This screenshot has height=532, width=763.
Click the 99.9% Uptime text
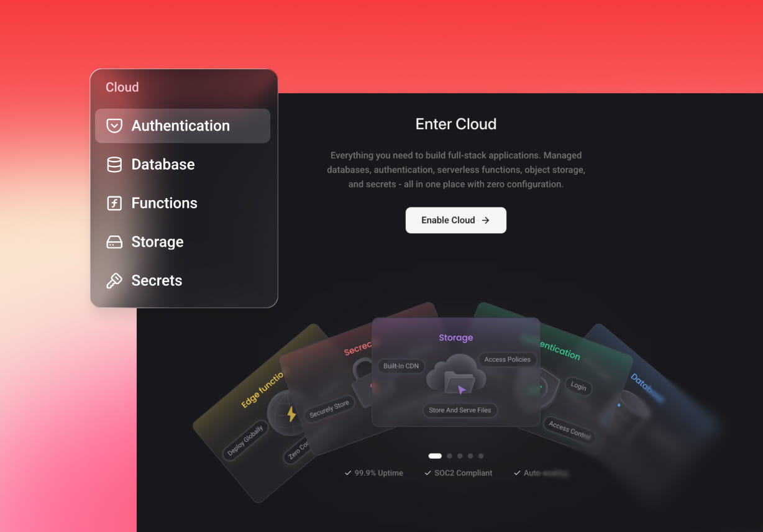point(378,473)
